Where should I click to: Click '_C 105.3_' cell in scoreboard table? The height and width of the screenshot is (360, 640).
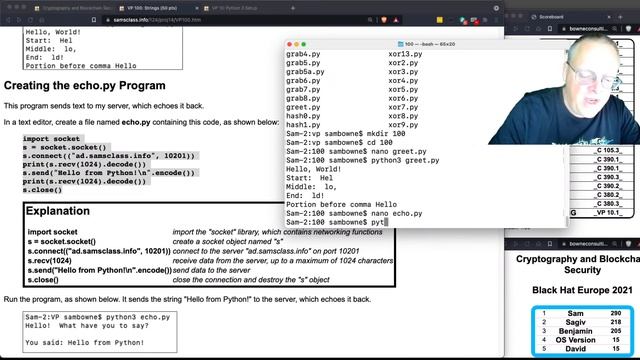(608, 151)
